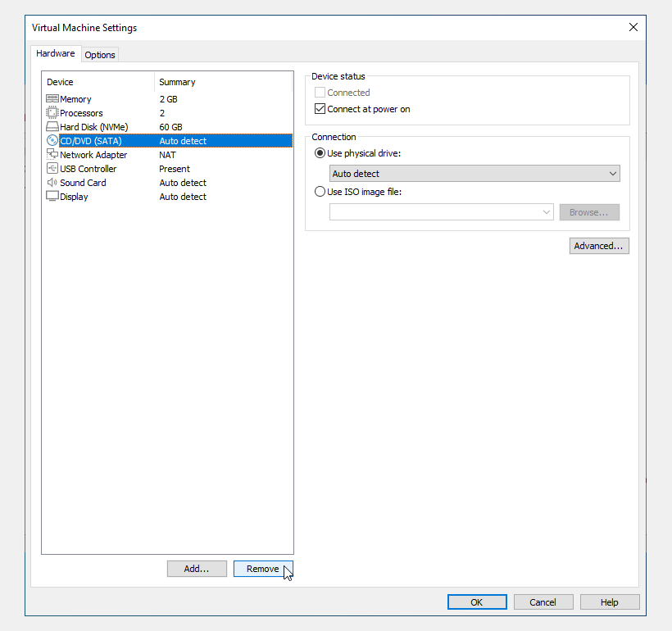This screenshot has height=631, width=672.
Task: Select the Processors row
Action: (x=169, y=113)
